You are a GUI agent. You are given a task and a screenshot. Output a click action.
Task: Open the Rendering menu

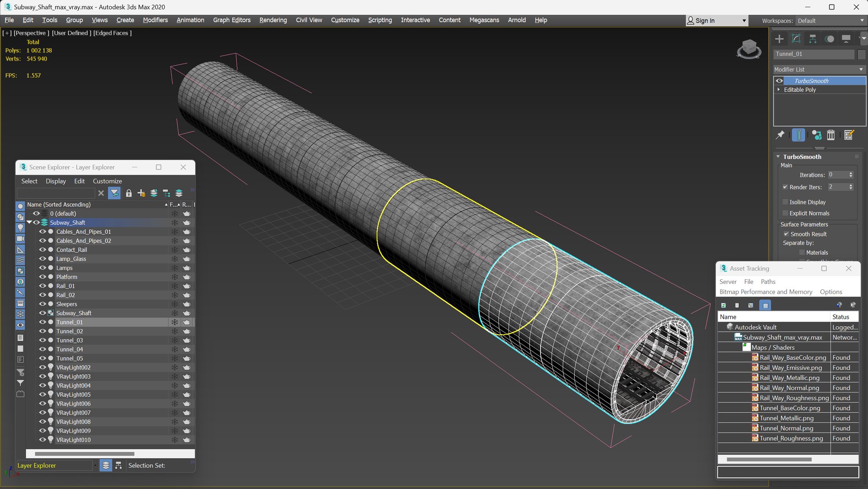pos(273,20)
